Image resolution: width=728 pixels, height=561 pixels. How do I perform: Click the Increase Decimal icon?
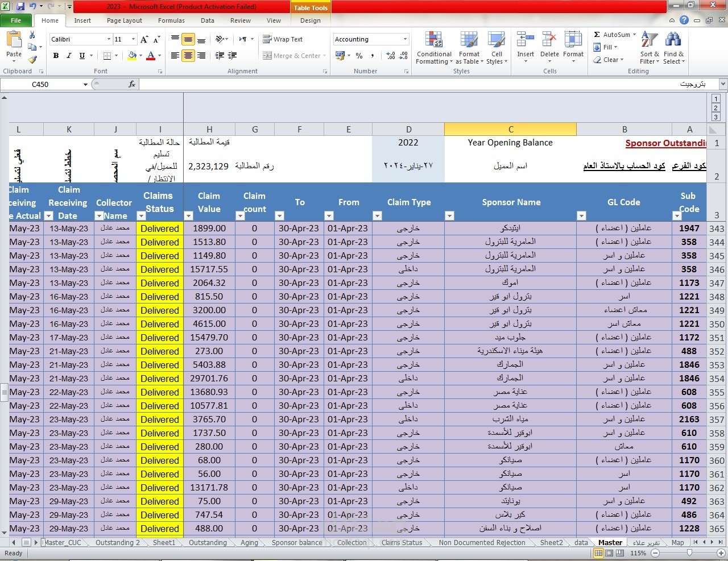391,56
